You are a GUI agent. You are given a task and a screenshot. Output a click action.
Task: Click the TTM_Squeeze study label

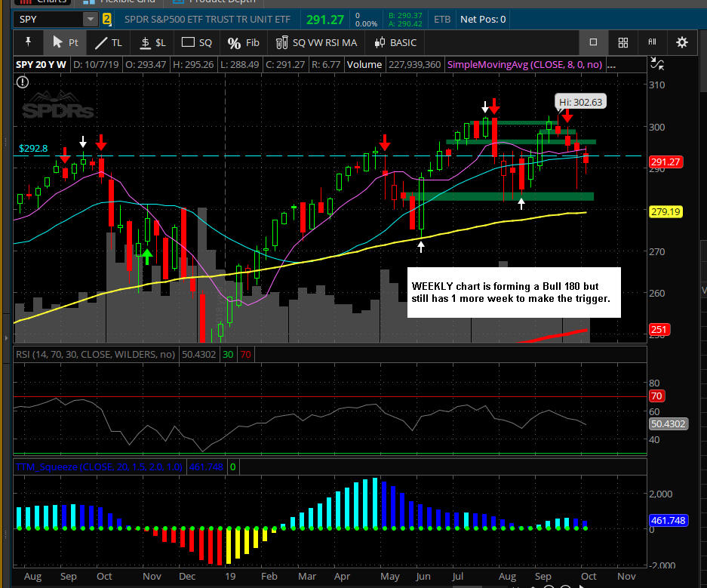(x=100, y=467)
